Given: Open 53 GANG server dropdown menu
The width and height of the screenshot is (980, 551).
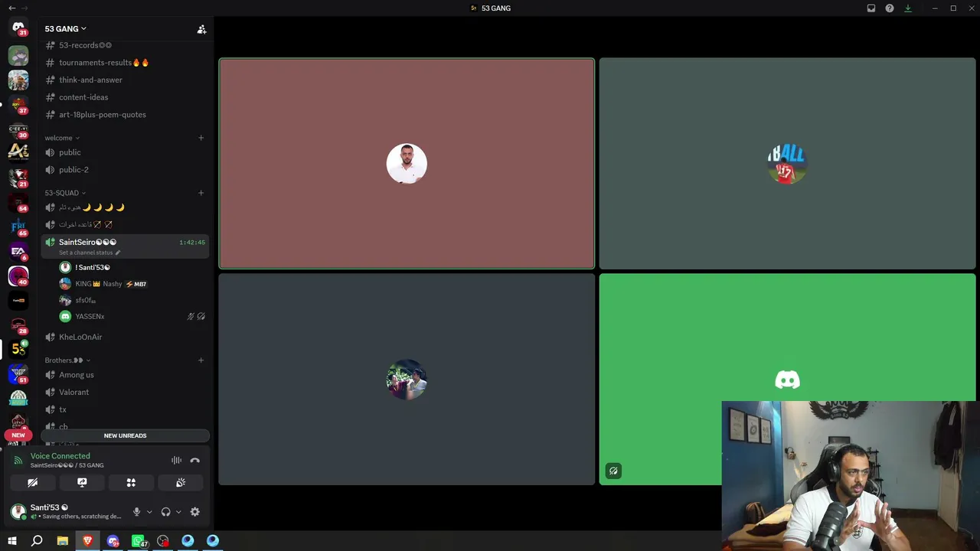Looking at the screenshot, I should [66, 29].
